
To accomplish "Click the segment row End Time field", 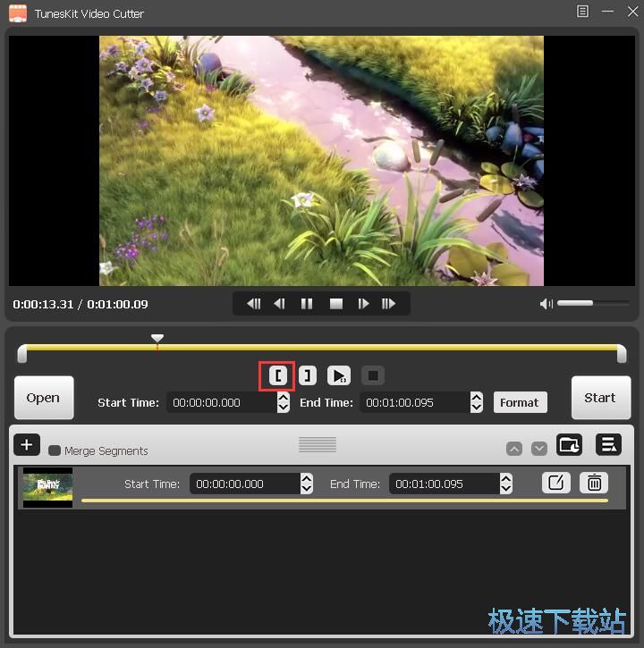I will pyautogui.click(x=445, y=484).
